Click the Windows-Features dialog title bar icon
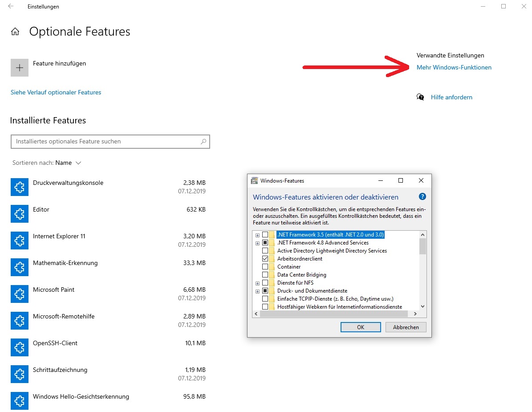This screenshot has height=412, width=532. click(254, 180)
